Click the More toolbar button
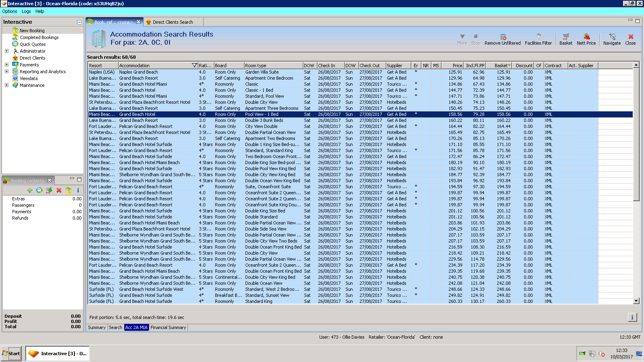Screen dimensions: 644x362 [x=462, y=39]
